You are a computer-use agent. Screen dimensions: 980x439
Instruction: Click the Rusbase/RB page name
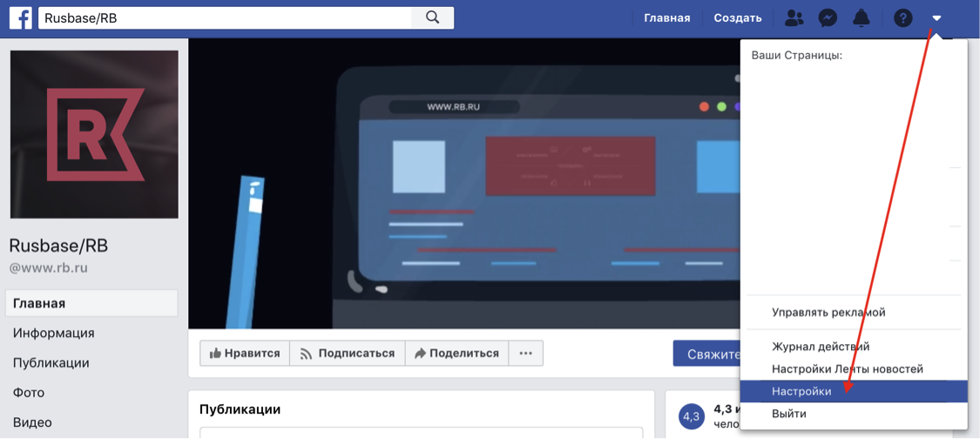[x=58, y=246]
